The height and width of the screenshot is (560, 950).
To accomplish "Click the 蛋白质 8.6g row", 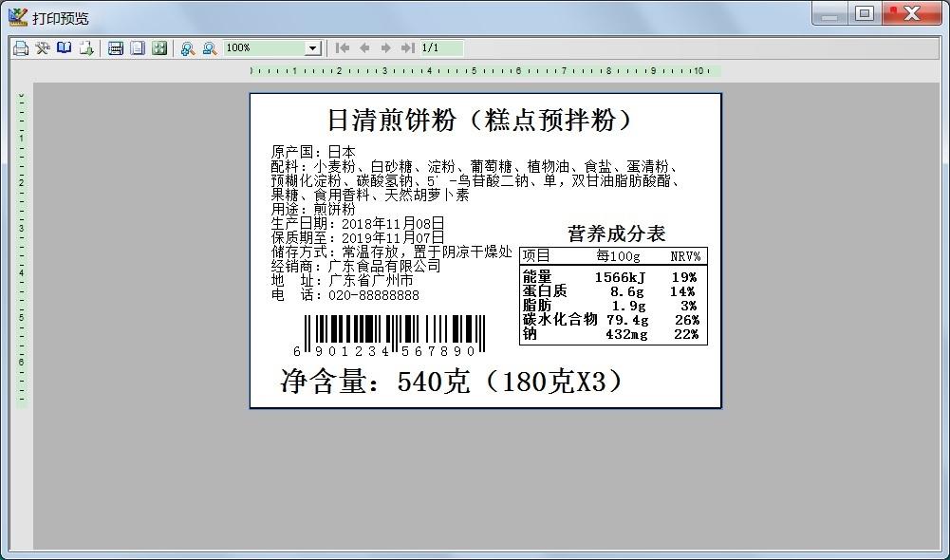I will tap(609, 291).
